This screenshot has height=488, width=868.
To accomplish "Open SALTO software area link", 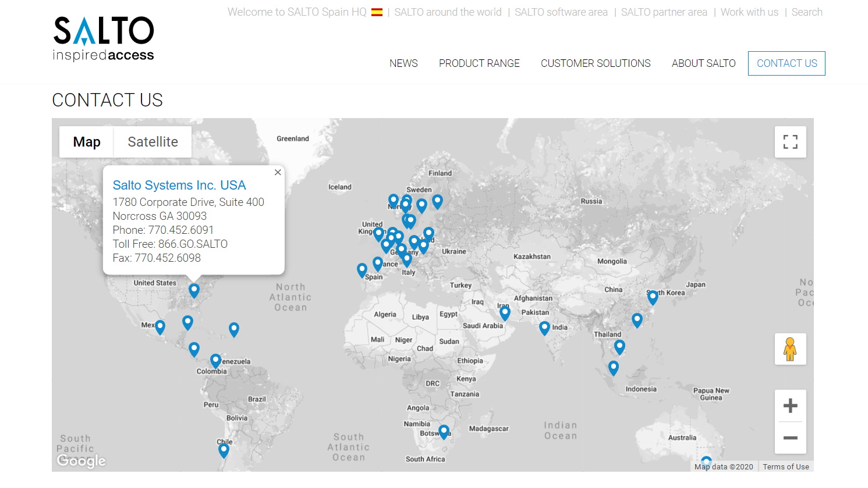I will click(561, 12).
